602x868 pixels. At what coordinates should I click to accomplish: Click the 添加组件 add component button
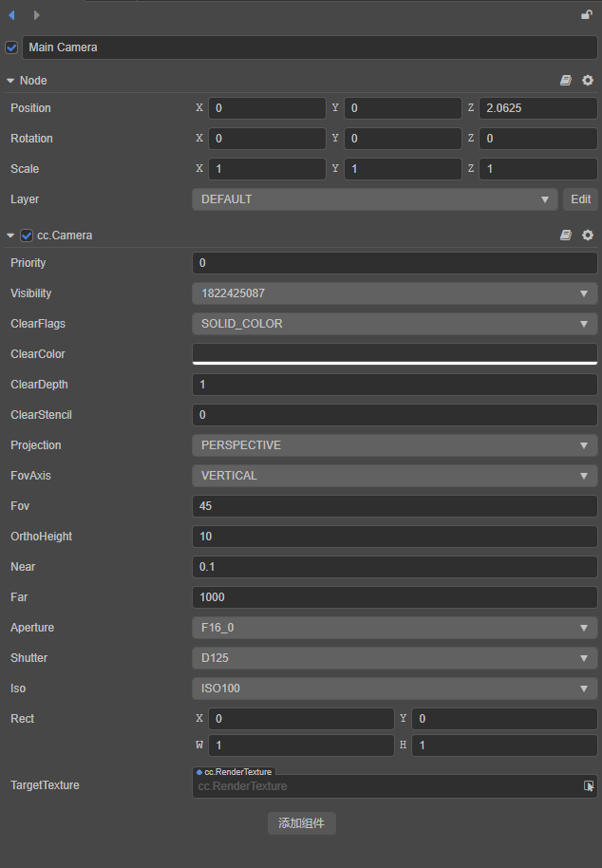pyautogui.click(x=301, y=823)
